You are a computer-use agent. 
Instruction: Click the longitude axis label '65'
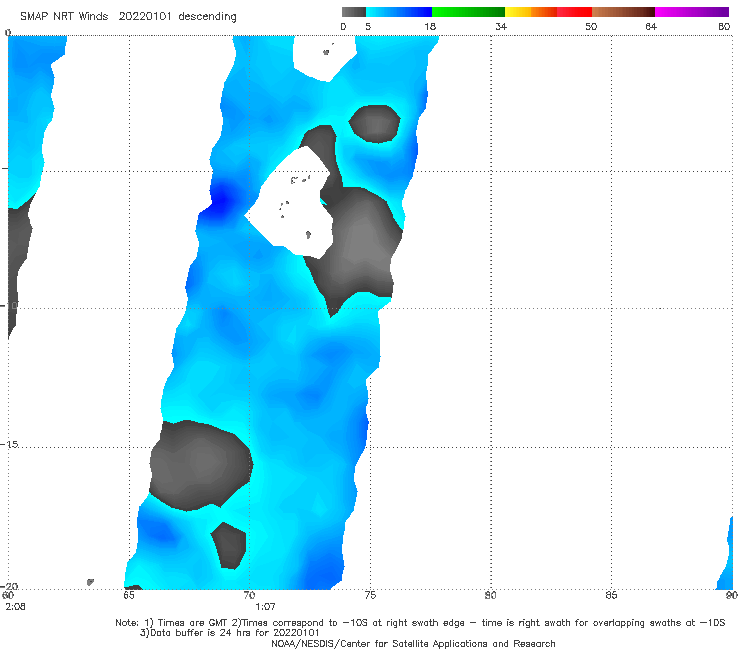pos(129,595)
